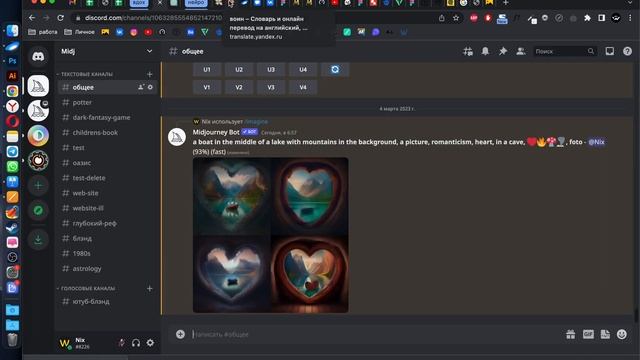Edit общее channel settings gear
The height and width of the screenshot is (360, 640).
(x=150, y=87)
